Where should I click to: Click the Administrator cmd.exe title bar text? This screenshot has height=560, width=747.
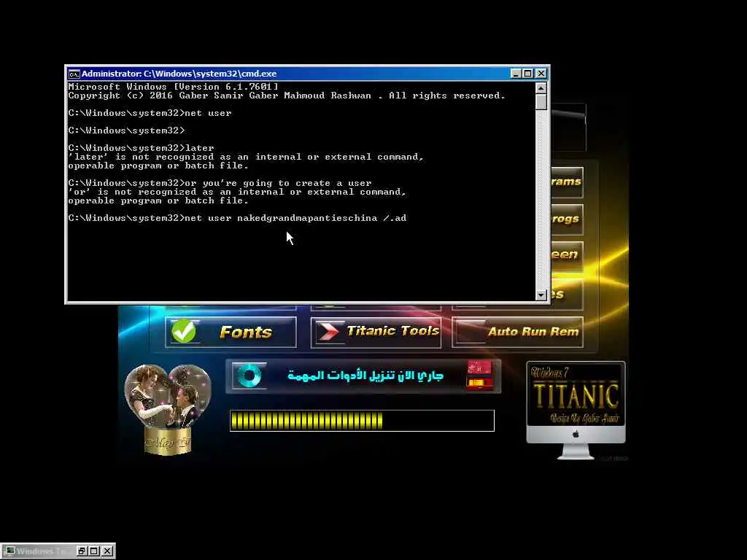pyautogui.click(x=179, y=74)
